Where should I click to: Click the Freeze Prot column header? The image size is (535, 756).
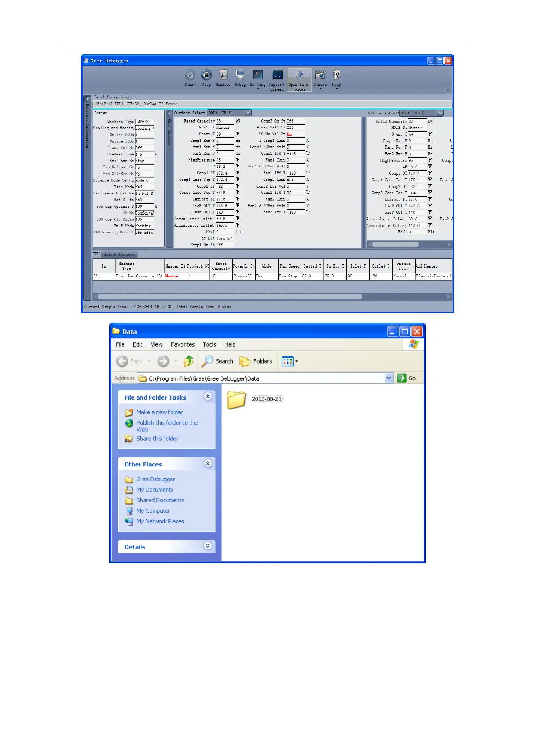point(403,266)
